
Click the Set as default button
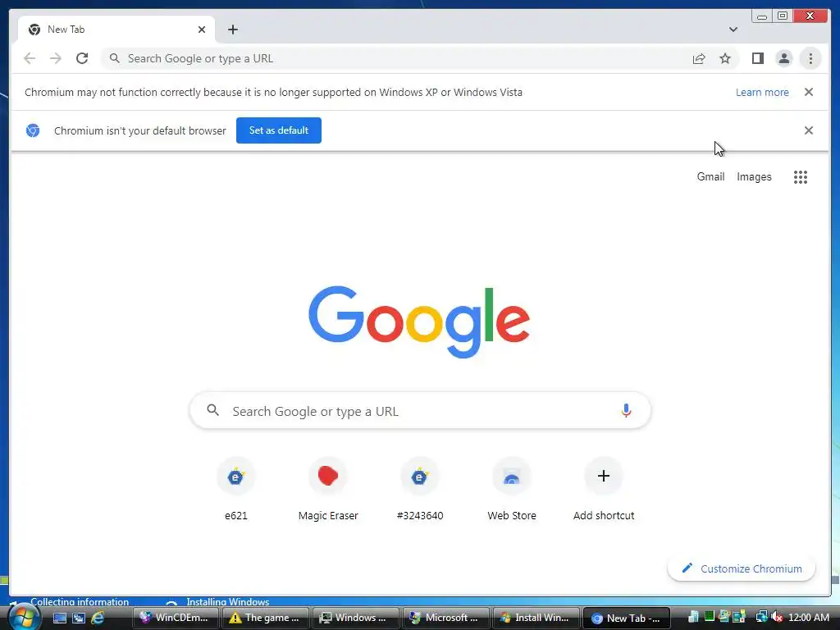(x=279, y=130)
